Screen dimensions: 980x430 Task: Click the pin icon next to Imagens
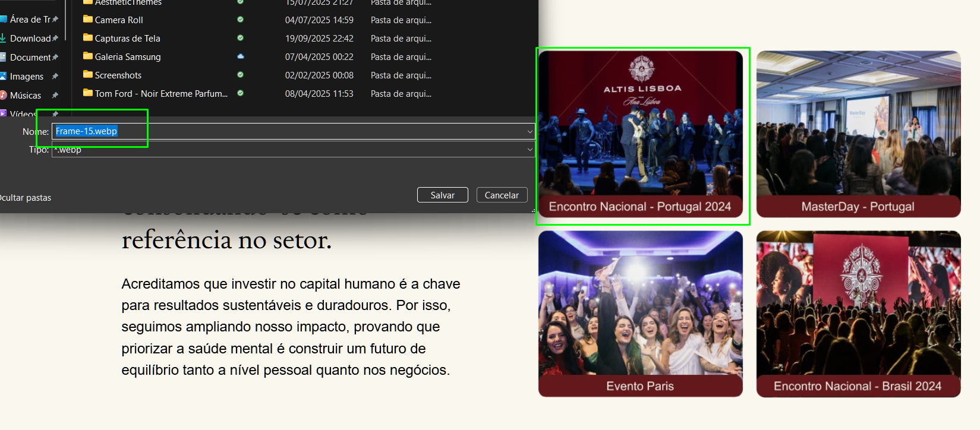point(55,77)
